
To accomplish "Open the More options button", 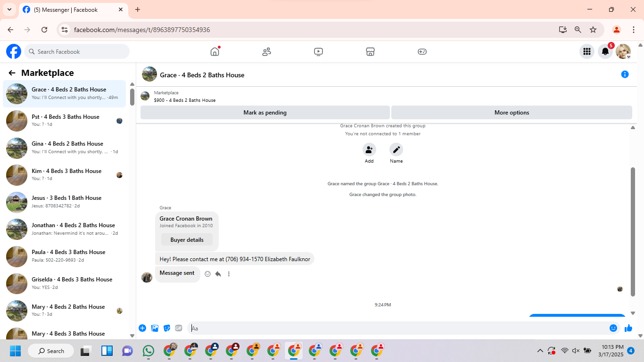I will [x=512, y=113].
